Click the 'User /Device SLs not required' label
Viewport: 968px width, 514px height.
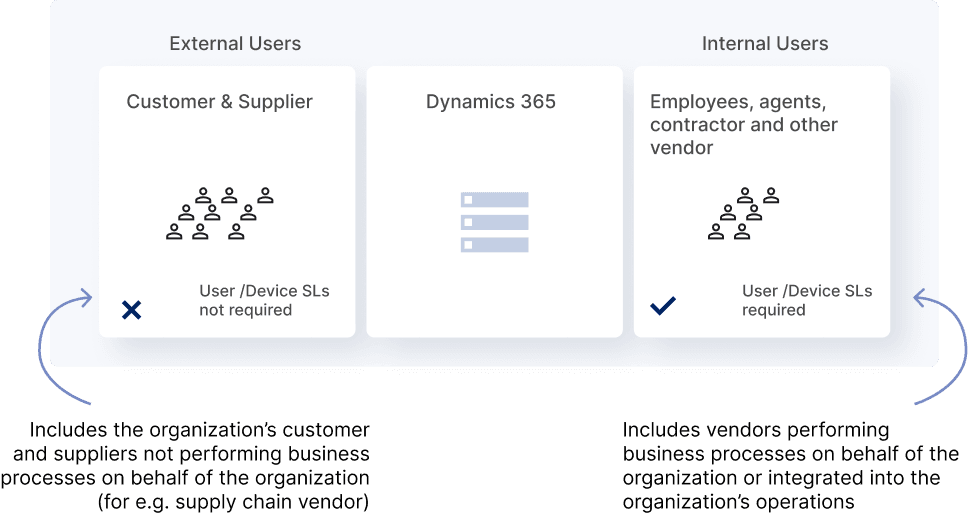[264, 300]
